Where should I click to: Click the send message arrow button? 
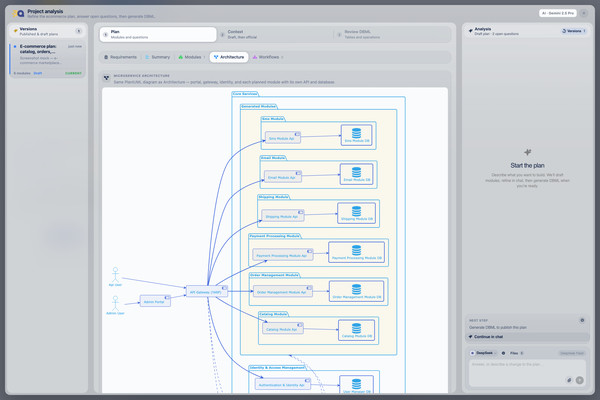tap(580, 380)
